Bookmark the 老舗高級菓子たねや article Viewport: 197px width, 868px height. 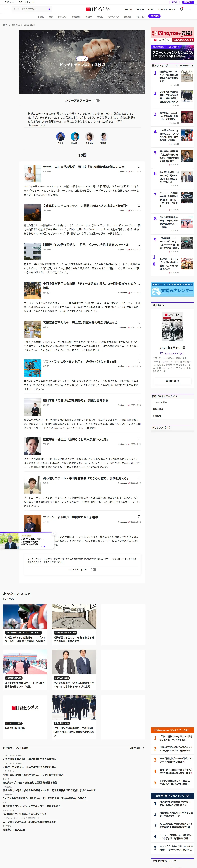click(x=139, y=322)
